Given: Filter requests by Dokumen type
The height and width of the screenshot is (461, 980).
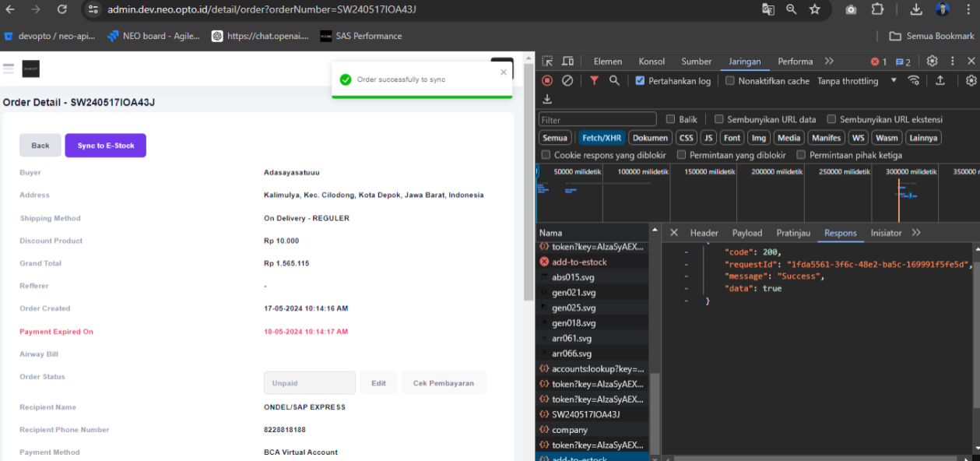Looking at the screenshot, I should [x=650, y=138].
